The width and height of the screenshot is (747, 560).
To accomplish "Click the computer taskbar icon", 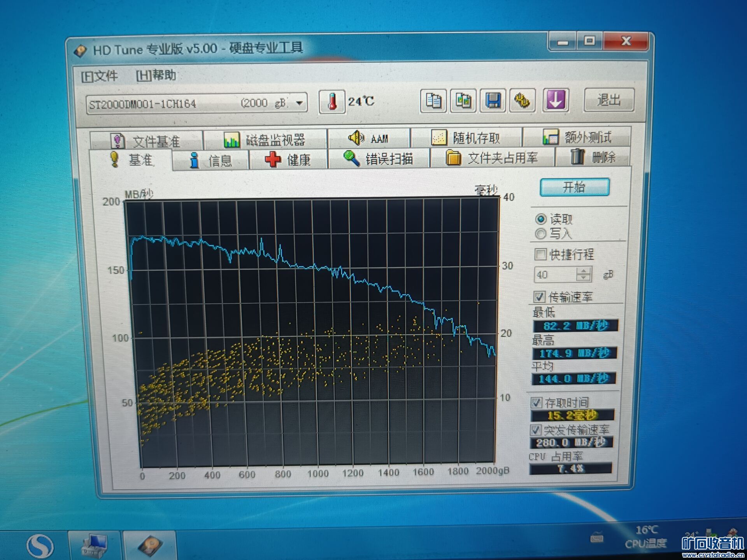I will coord(95,546).
